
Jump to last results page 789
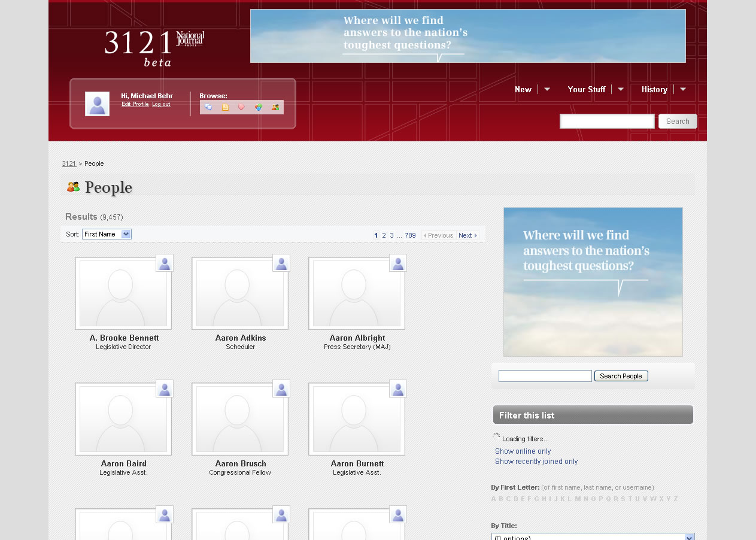click(x=410, y=235)
